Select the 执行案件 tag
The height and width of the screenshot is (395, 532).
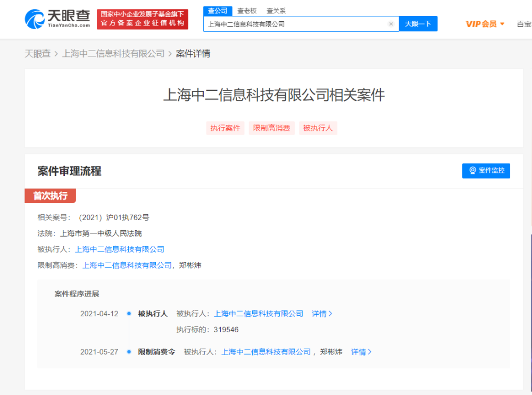[x=225, y=128]
